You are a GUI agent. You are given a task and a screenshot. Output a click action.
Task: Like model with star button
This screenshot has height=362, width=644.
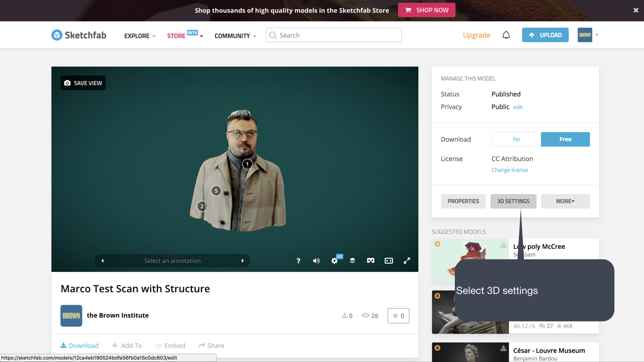[398, 316]
